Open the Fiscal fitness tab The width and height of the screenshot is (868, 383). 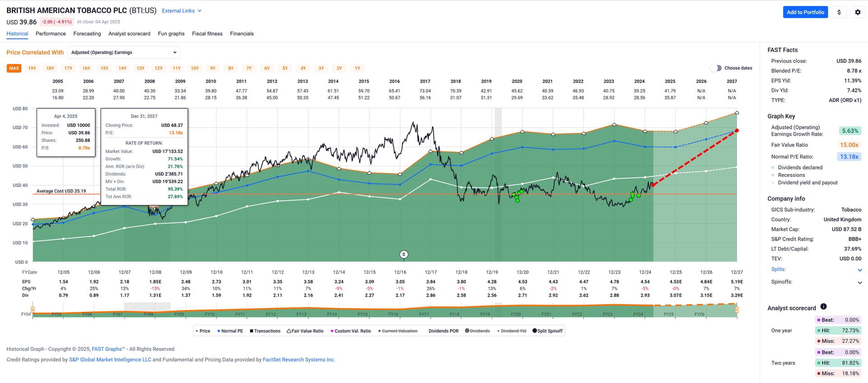207,33
